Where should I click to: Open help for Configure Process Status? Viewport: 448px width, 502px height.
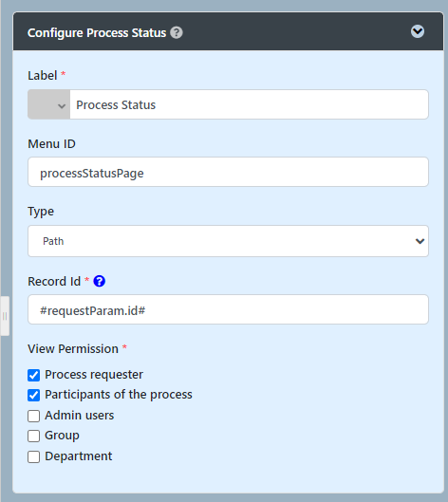[177, 32]
